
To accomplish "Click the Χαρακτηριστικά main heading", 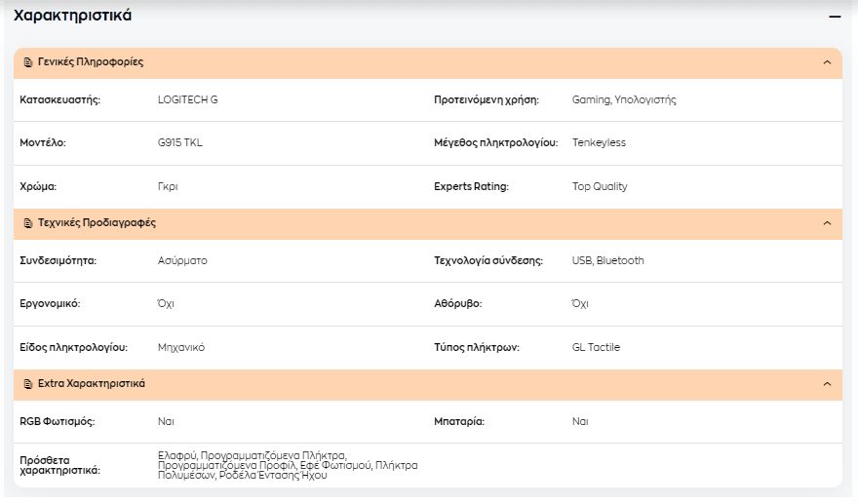I will (73, 16).
